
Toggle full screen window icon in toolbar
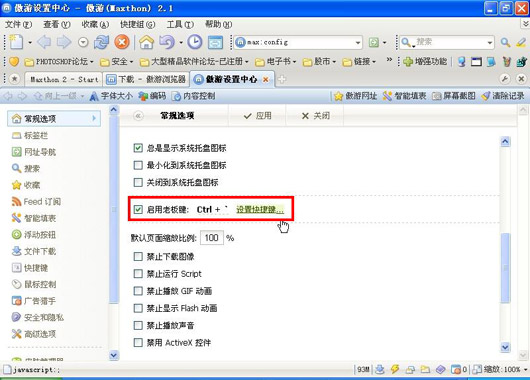(x=215, y=42)
